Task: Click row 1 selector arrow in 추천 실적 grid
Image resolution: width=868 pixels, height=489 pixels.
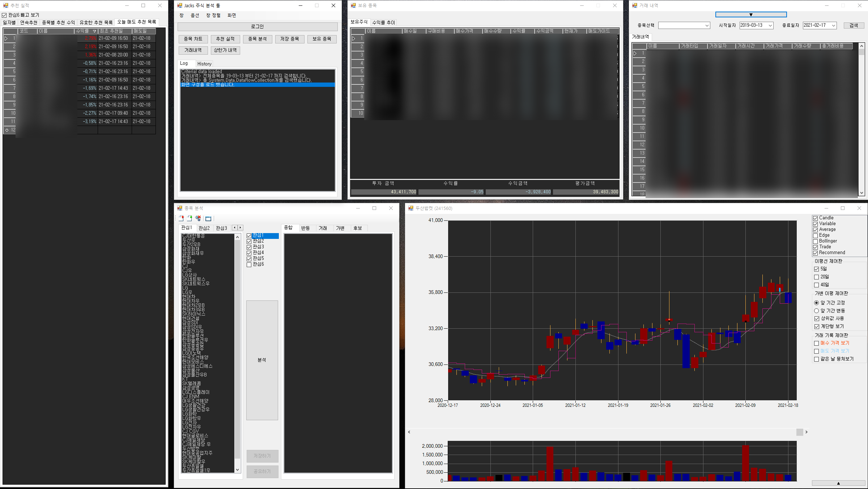Action: 6,38
